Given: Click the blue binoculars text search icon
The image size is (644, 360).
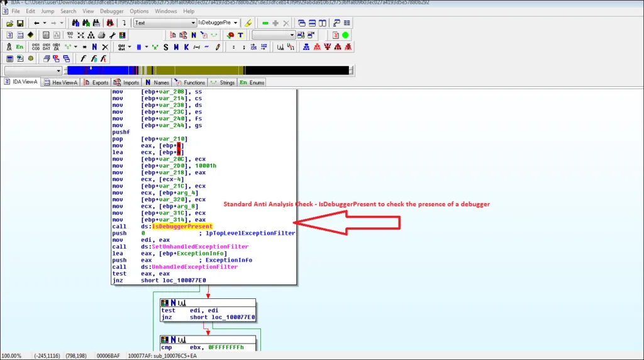Looking at the screenshot, I should click(75, 23).
